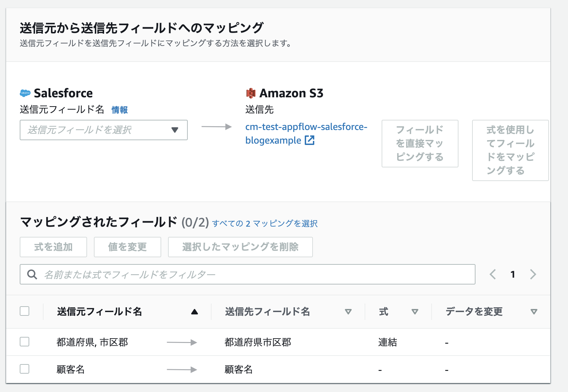Toggle ascending sort on 送信元フィールド名 column

pyautogui.click(x=194, y=311)
